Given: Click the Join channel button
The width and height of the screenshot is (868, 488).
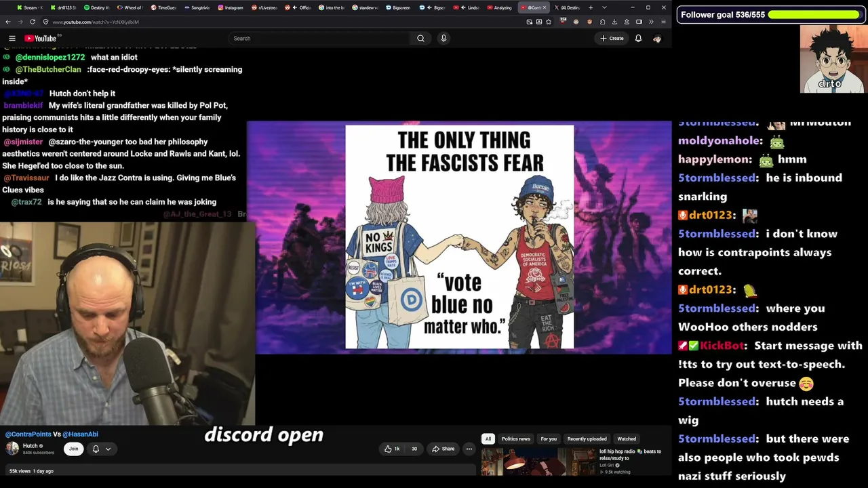Looking at the screenshot, I should tap(73, 449).
